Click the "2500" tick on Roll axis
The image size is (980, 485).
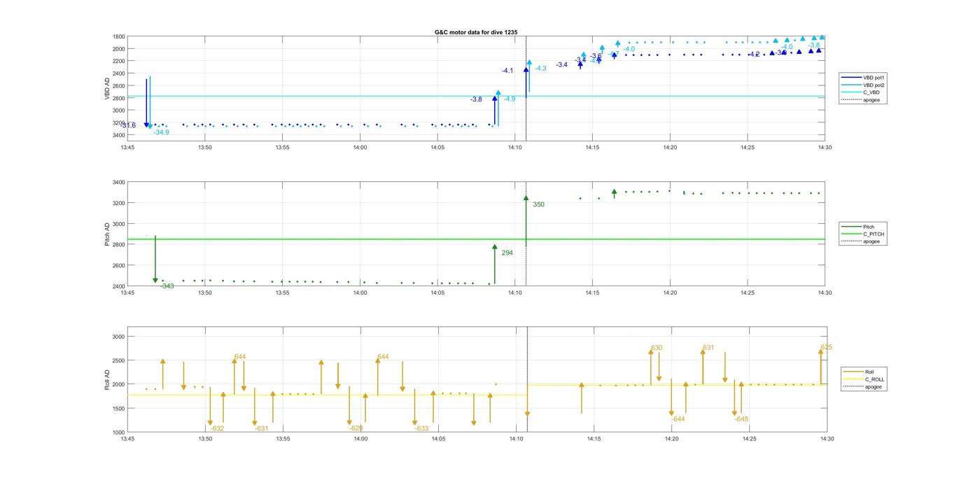point(118,360)
